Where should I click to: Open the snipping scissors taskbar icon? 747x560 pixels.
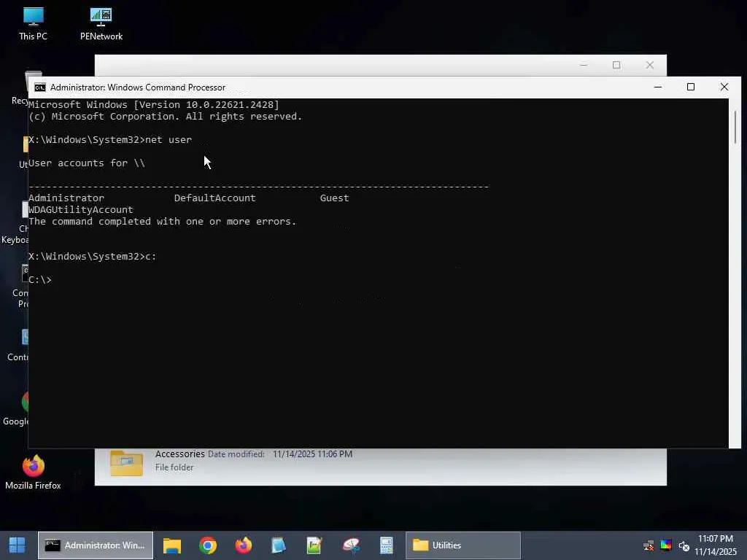[351, 545]
